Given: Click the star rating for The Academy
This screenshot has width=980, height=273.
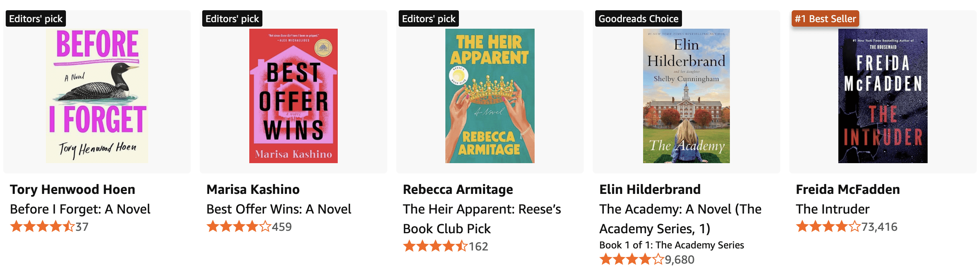Looking at the screenshot, I should tap(632, 259).
